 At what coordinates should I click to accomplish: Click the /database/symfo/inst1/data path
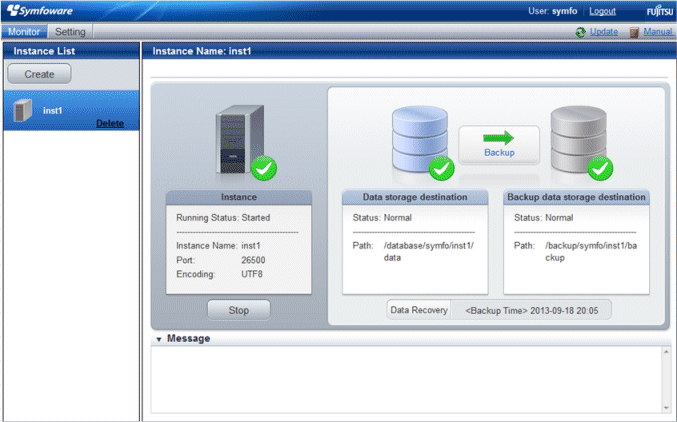pyautogui.click(x=429, y=251)
